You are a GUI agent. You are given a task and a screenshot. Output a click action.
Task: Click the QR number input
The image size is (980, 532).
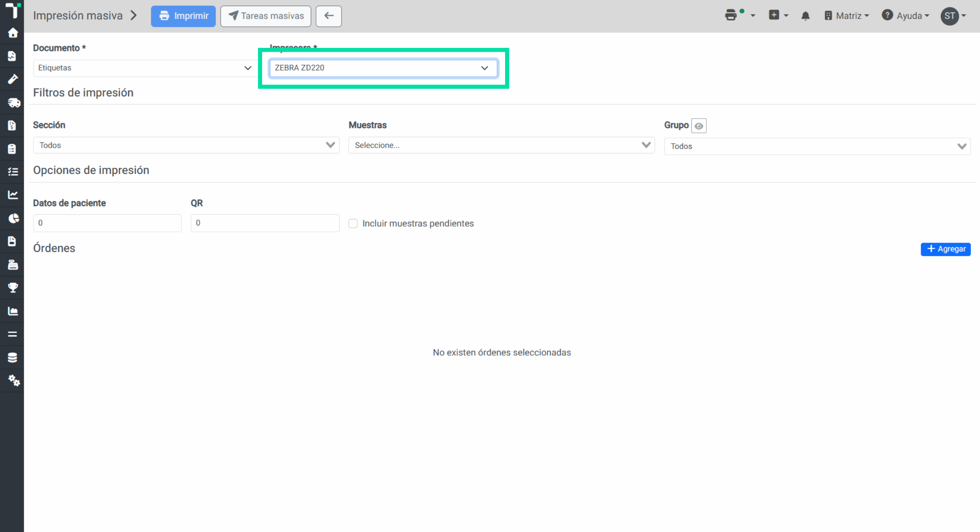pos(265,223)
